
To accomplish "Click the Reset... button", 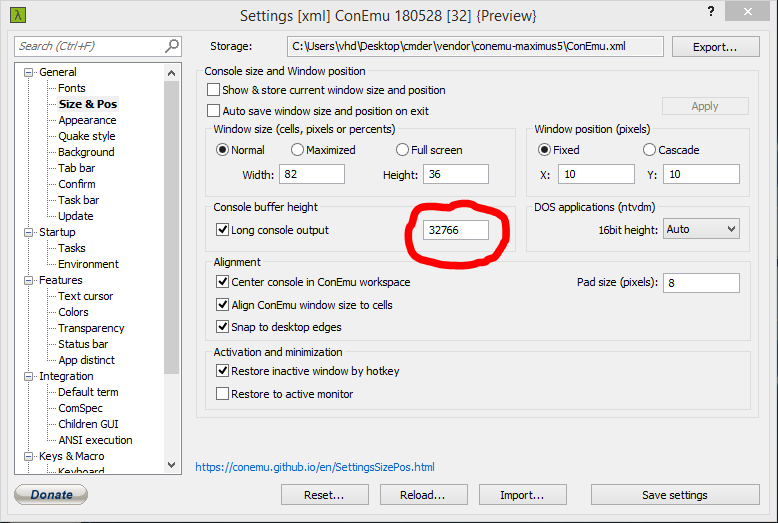I will [324, 495].
